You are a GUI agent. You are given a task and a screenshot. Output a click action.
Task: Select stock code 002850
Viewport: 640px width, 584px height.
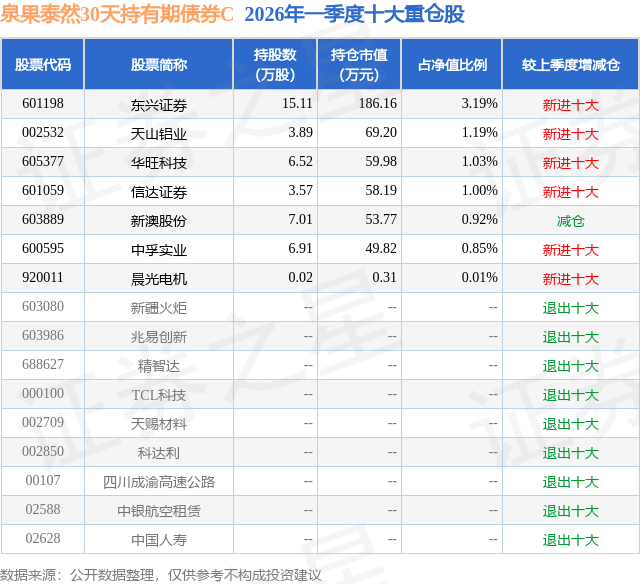click(x=43, y=451)
